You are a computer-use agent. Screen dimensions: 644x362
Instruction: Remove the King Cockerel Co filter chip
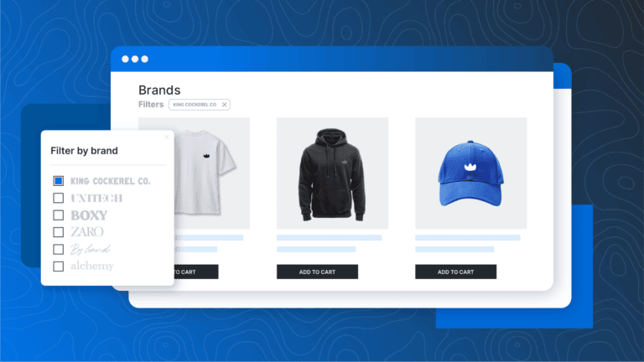(x=224, y=105)
